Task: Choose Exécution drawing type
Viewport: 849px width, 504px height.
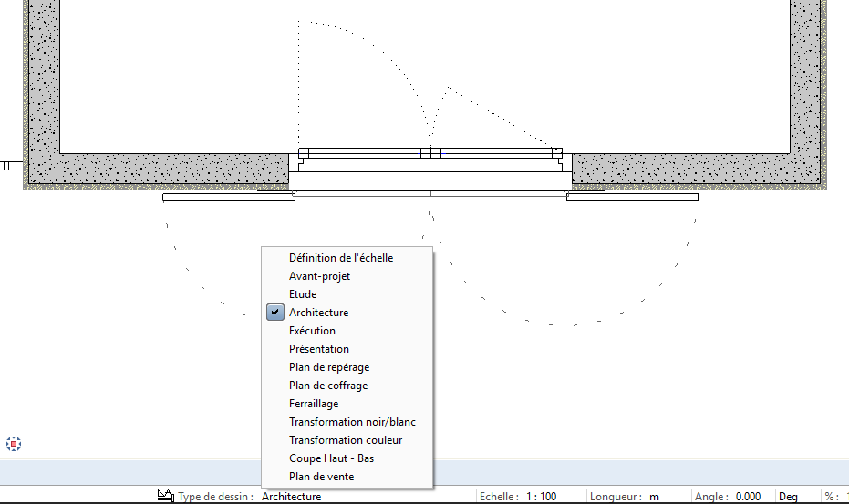Action: (x=347, y=331)
